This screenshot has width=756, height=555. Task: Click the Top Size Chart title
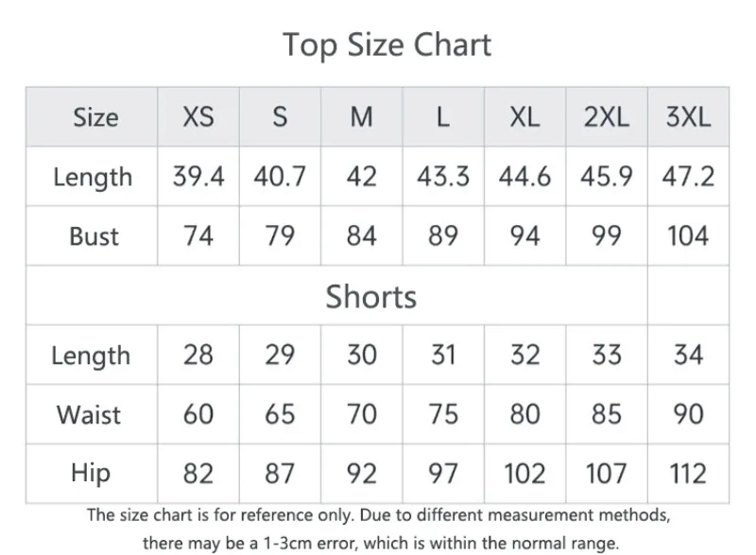pos(387,45)
